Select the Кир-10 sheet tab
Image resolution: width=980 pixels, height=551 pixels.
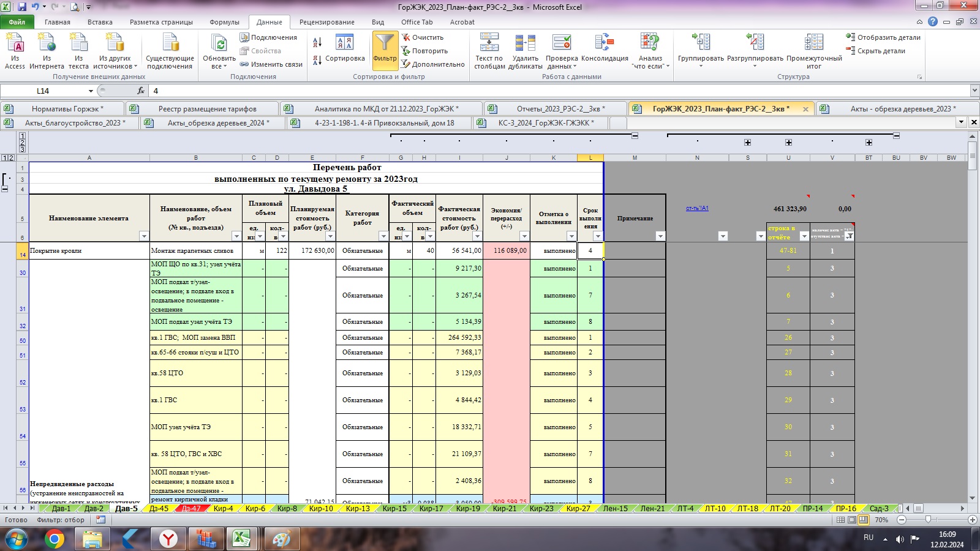tap(321, 509)
